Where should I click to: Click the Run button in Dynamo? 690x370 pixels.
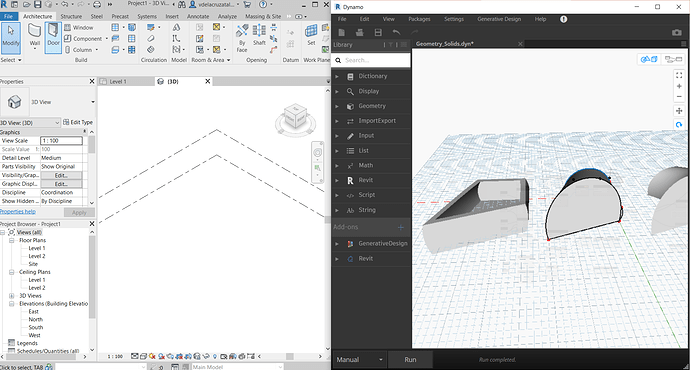tap(410, 360)
